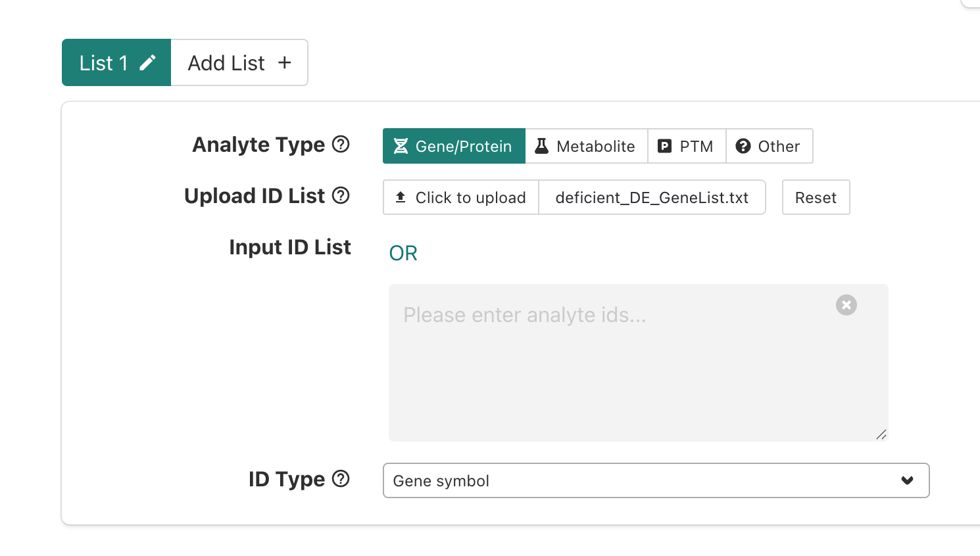Click the question icon inside Other
This screenshot has height=556, width=980.
click(x=744, y=146)
